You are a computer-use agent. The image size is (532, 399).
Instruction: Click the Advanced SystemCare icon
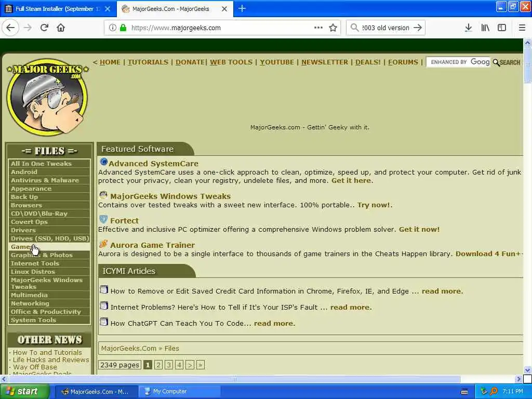[x=103, y=162]
